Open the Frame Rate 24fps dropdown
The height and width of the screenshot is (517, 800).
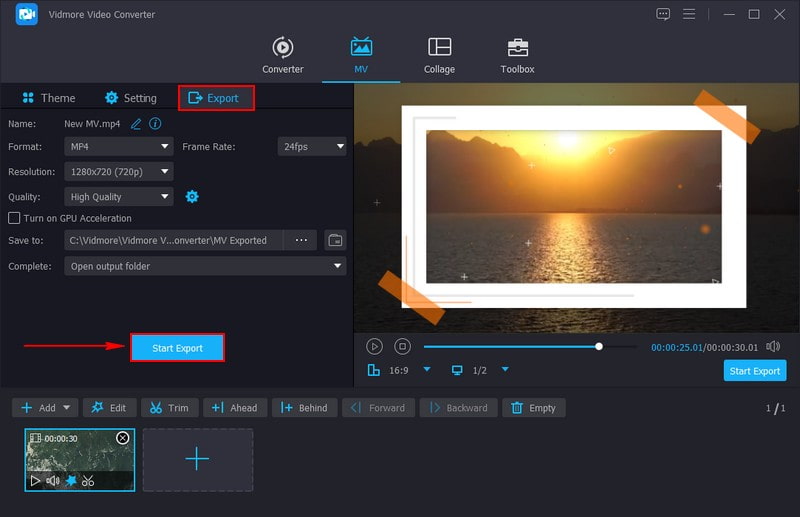311,146
